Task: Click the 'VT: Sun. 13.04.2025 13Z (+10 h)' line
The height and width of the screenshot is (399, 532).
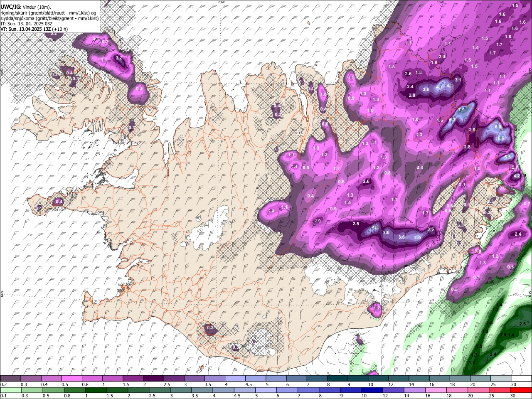Action: pos(33,29)
